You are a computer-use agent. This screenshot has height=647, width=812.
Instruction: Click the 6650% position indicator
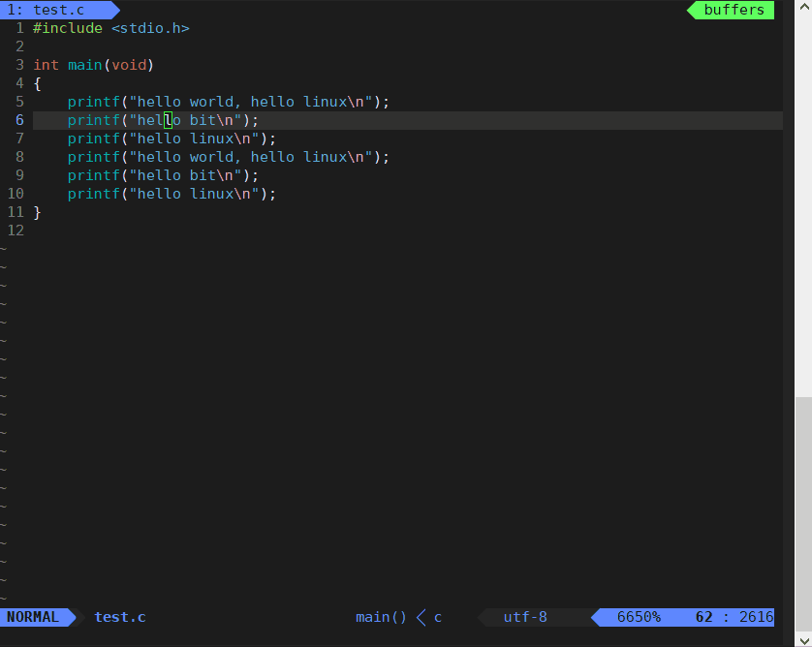tap(639, 617)
